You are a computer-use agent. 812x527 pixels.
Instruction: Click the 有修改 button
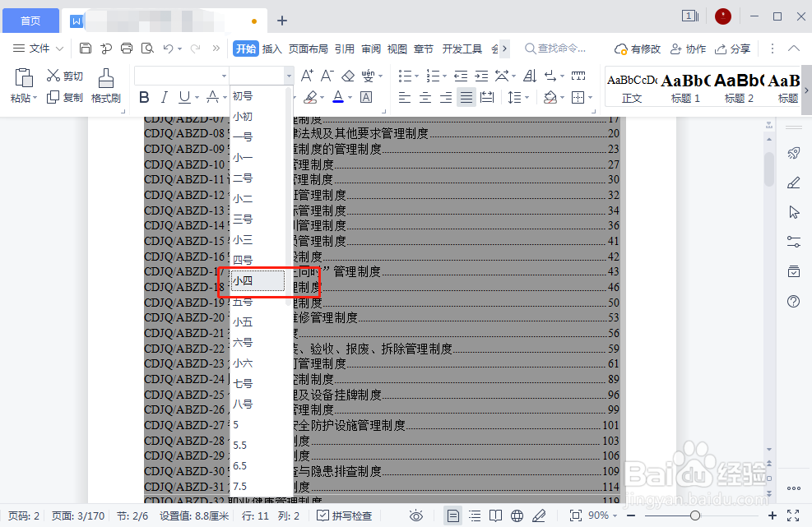point(638,49)
